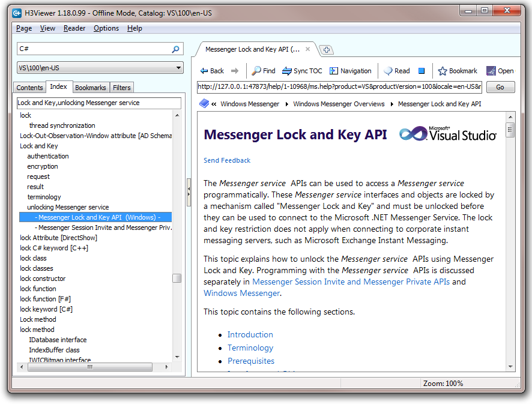Switch to the Bookmarks tab
The width and height of the screenshot is (532, 404).
click(x=90, y=87)
